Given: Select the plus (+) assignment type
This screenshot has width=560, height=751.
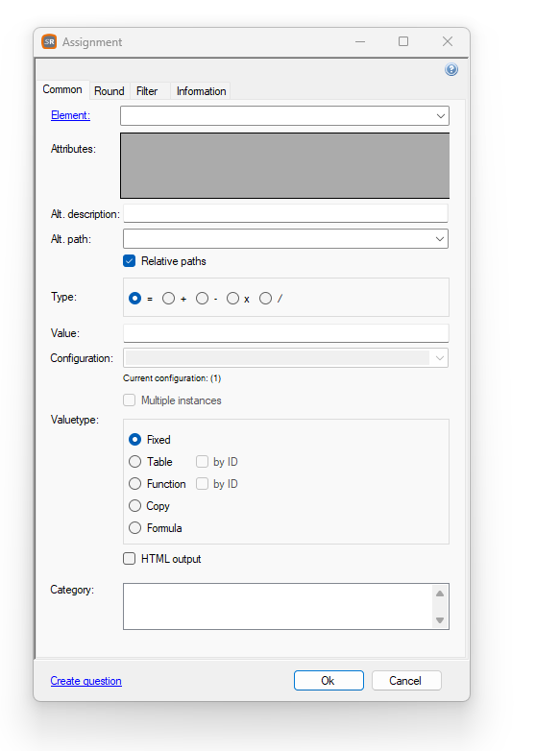Looking at the screenshot, I should [x=169, y=299].
